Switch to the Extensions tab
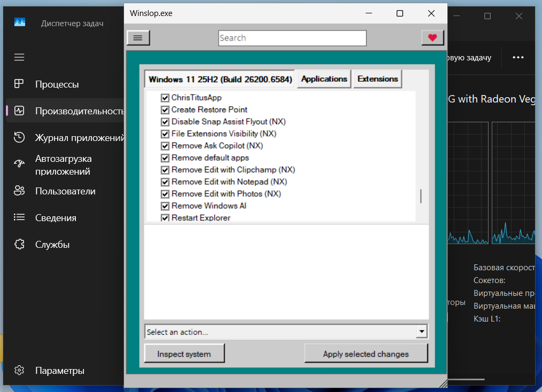Screen dimensions: 542x392 pyautogui.click(x=378, y=79)
